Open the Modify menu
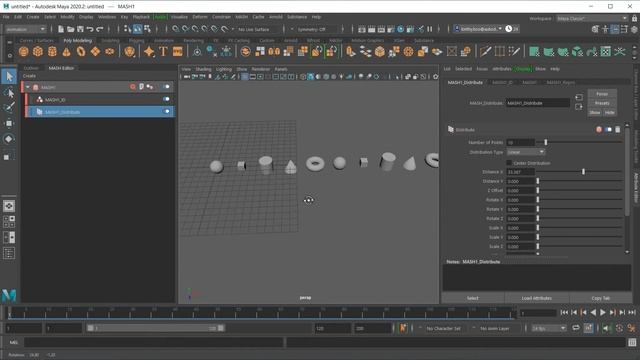This screenshot has height=360, width=640. click(x=67, y=17)
